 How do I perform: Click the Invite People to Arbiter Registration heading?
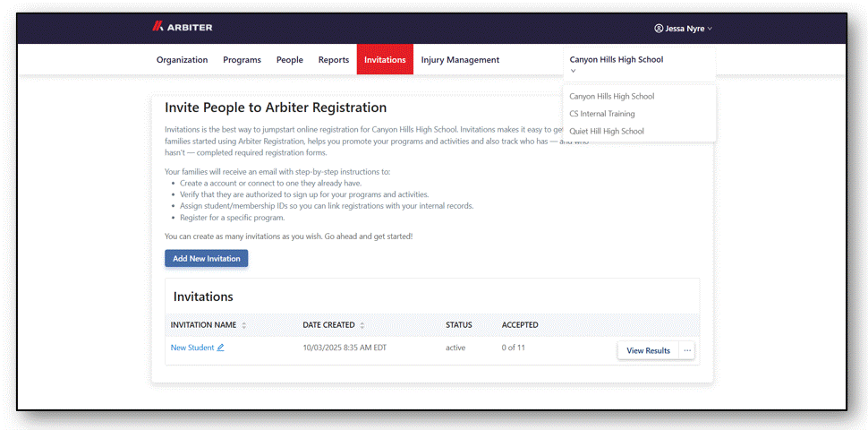click(x=276, y=107)
